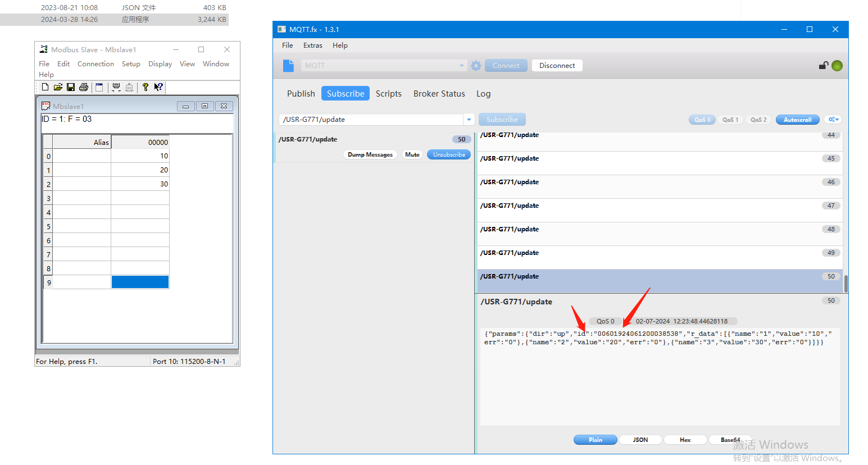Expand the subscribe topic history dropdown
The image size is (868, 465).
[x=469, y=120]
